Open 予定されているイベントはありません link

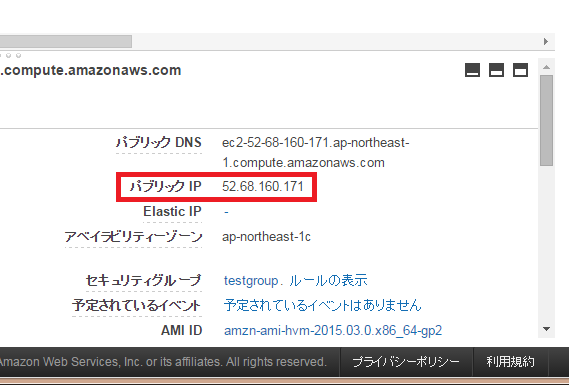click(322, 305)
